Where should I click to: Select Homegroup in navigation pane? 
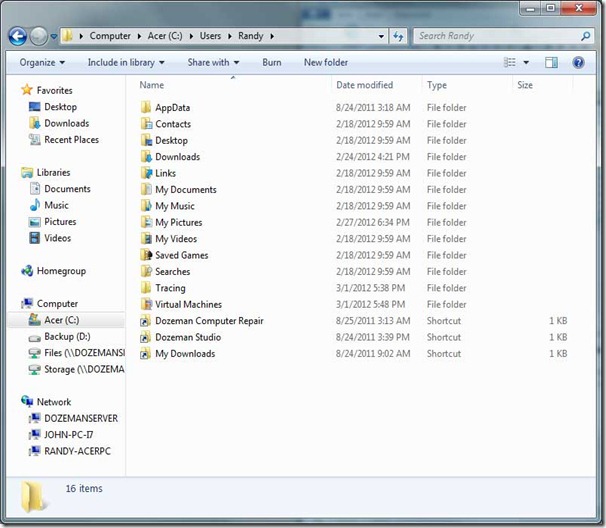pyautogui.click(x=61, y=271)
